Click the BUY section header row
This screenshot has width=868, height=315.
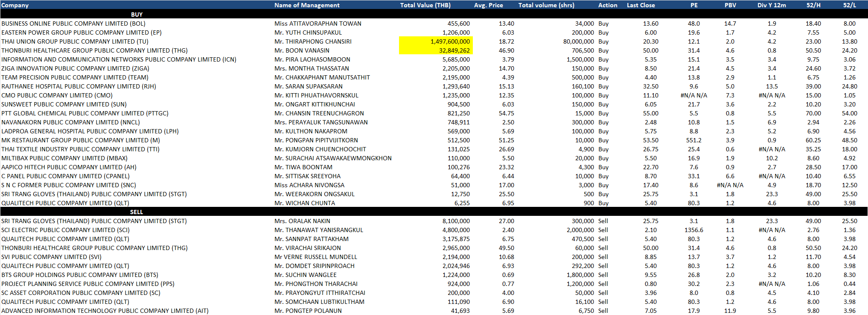pyautogui.click(x=434, y=14)
